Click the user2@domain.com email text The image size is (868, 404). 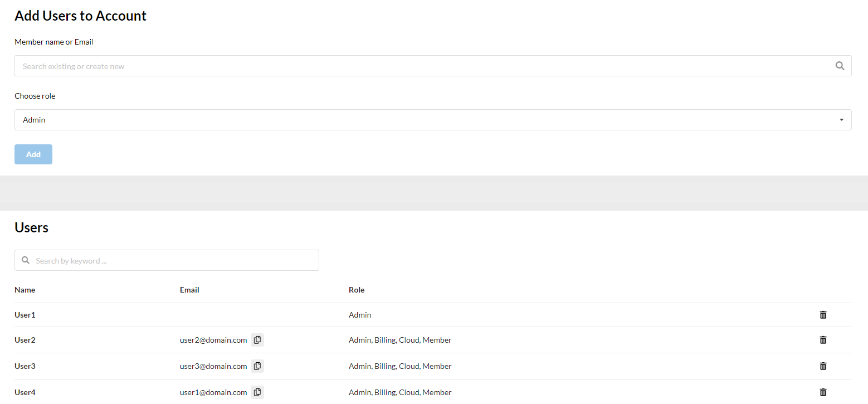click(x=213, y=340)
